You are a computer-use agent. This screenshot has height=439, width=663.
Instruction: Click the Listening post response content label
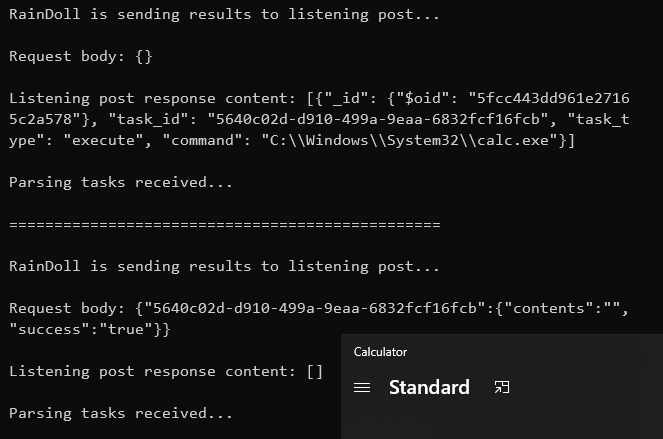point(152,99)
